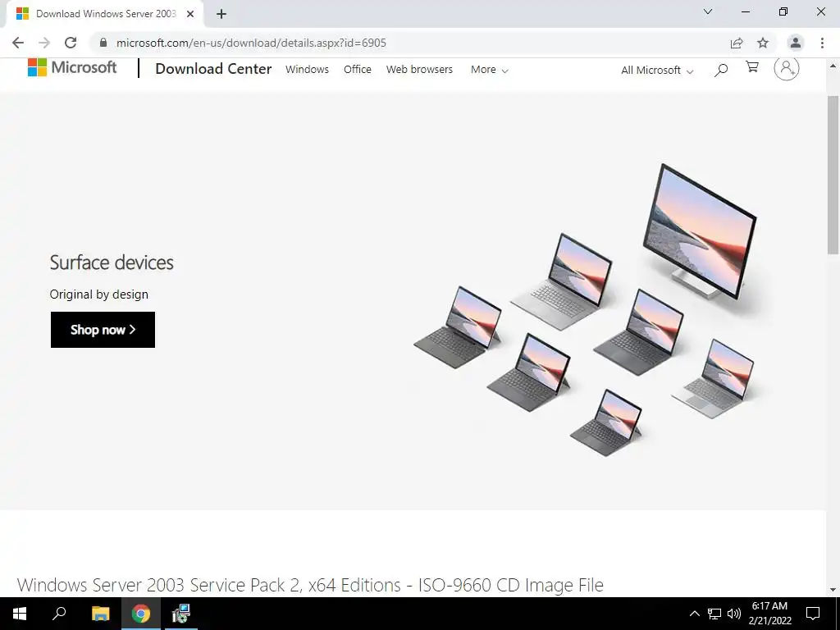Image resolution: width=840 pixels, height=630 pixels.
Task: Click the Microsoft logo
Action: (72, 67)
